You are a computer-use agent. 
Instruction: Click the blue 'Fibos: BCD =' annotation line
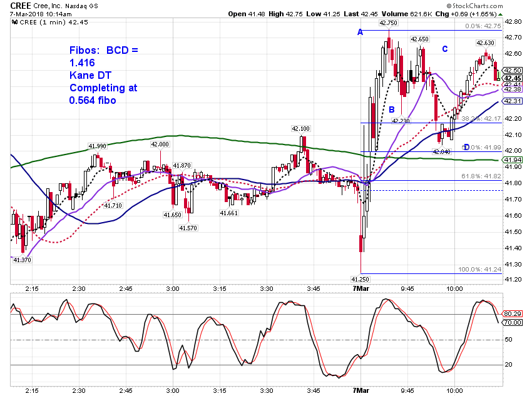[x=103, y=50]
